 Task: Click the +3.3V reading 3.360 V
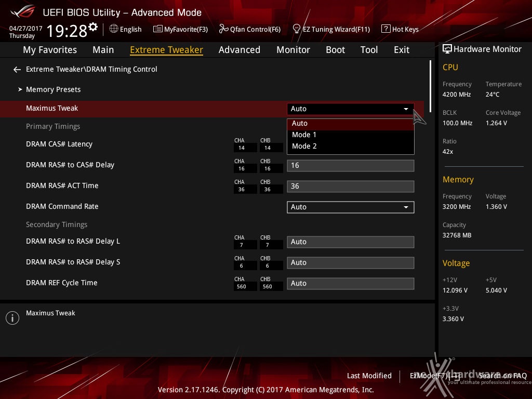453,319
